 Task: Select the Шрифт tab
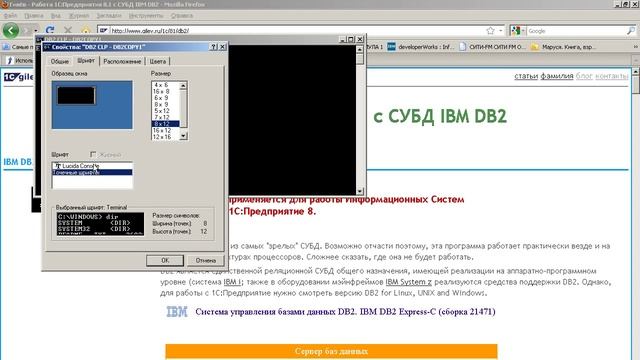(x=86, y=60)
